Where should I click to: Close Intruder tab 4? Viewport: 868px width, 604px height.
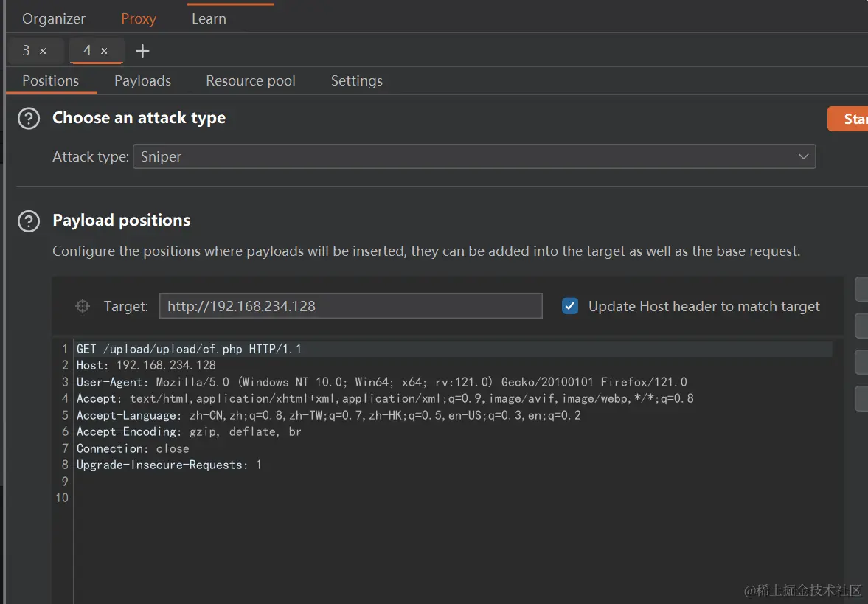pos(104,51)
